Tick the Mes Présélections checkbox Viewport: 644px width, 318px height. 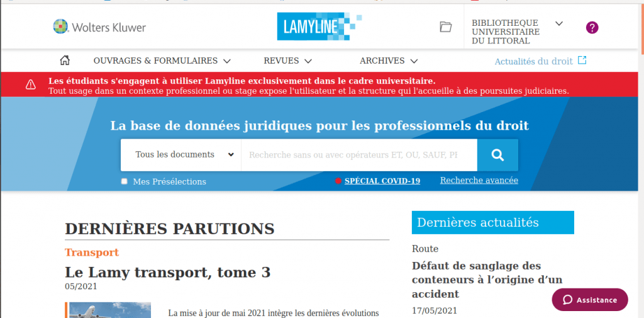coord(124,181)
